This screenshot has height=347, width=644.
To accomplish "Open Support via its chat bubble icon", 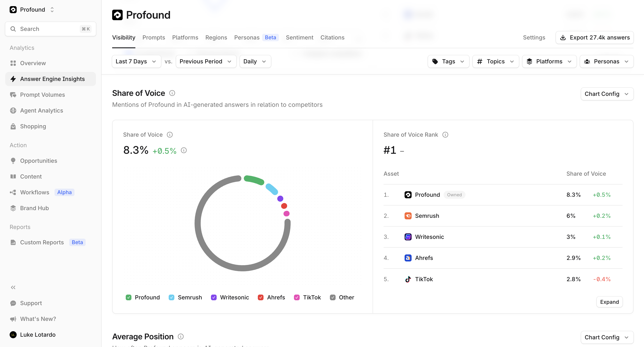I will point(13,303).
